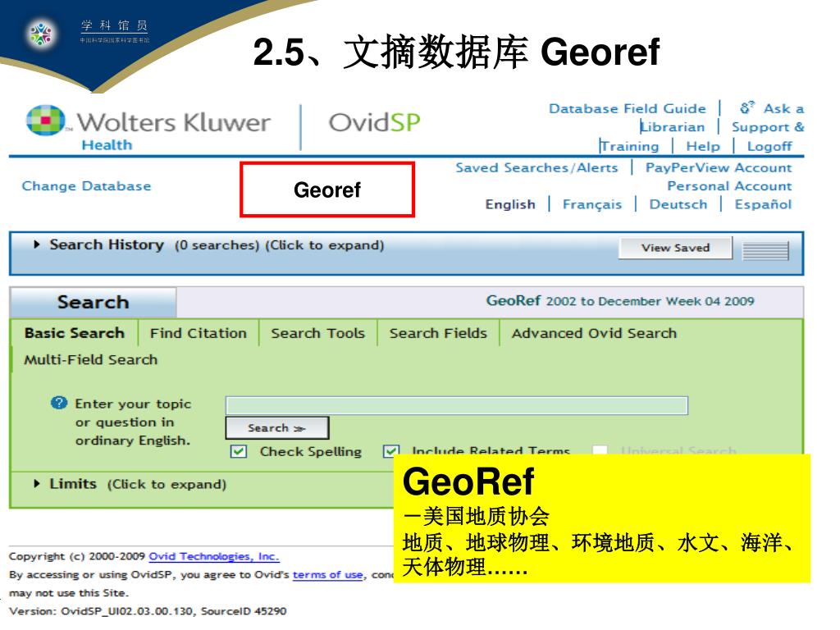This screenshot has width=840, height=630.
Task: Click the View Saved button
Action: pos(675,248)
